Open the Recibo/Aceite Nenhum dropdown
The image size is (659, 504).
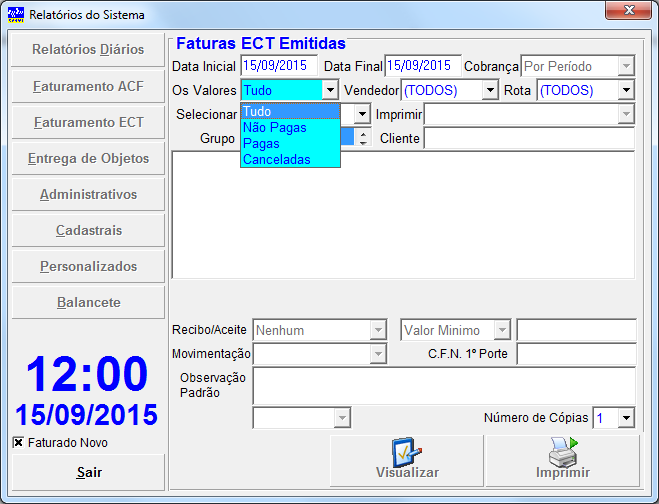tap(378, 330)
